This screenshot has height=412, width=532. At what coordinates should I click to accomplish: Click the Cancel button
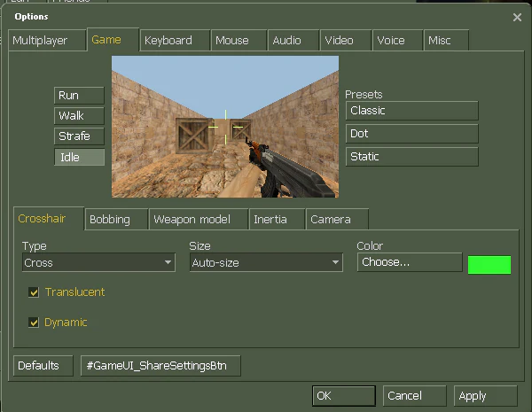[415, 396]
